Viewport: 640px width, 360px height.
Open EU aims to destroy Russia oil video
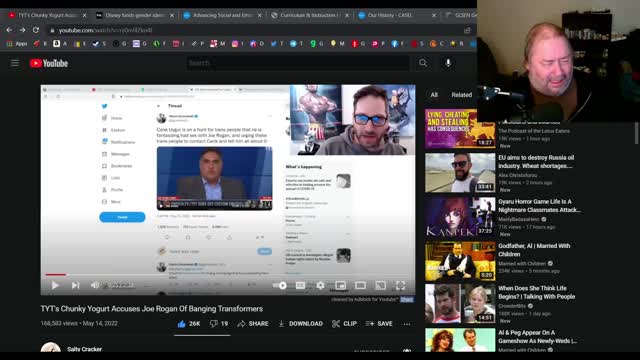click(x=536, y=162)
